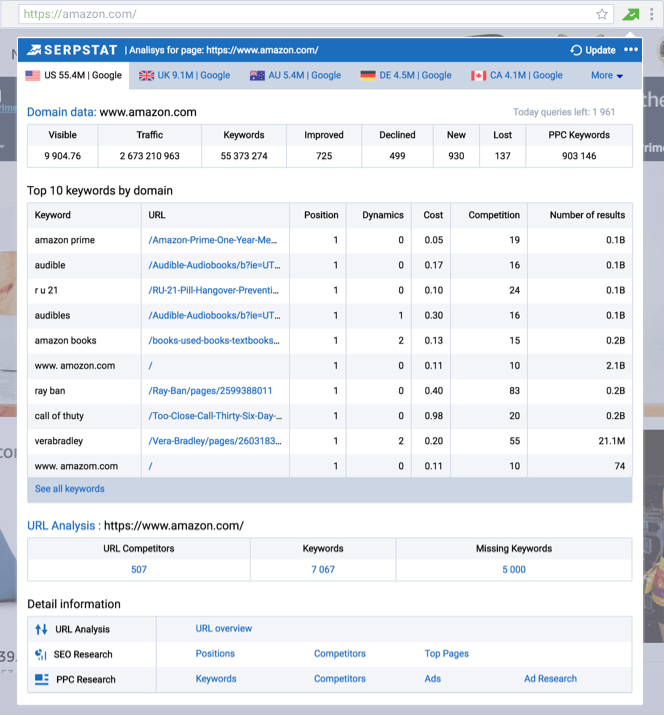Click the URL Analysis arrows icon

click(x=41, y=629)
